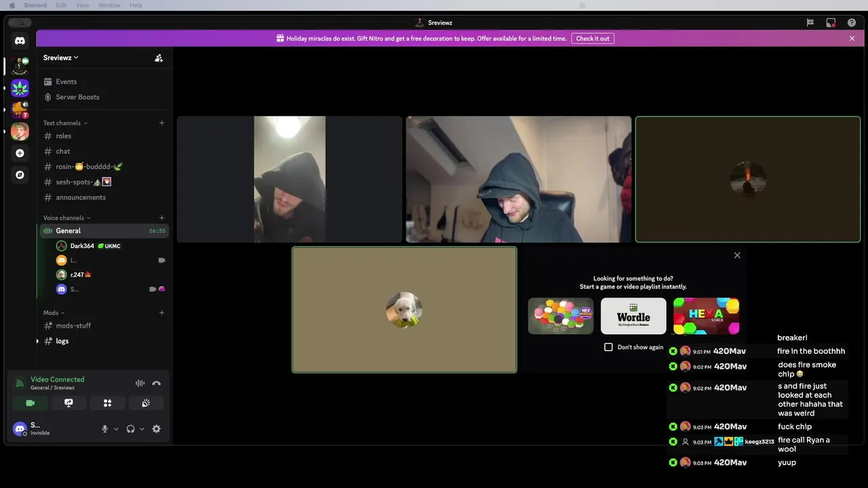868x488 pixels.
Task: Open the purple cannabis leaf server
Action: [x=20, y=87]
